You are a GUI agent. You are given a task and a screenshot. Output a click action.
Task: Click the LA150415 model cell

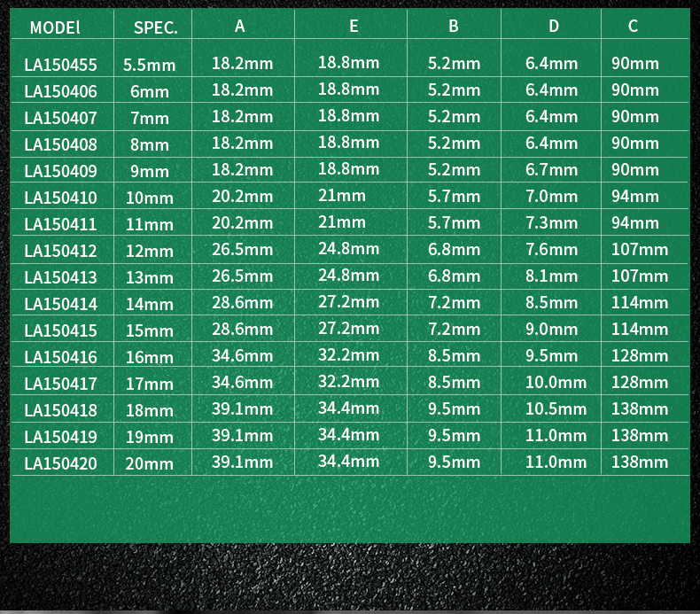61,330
